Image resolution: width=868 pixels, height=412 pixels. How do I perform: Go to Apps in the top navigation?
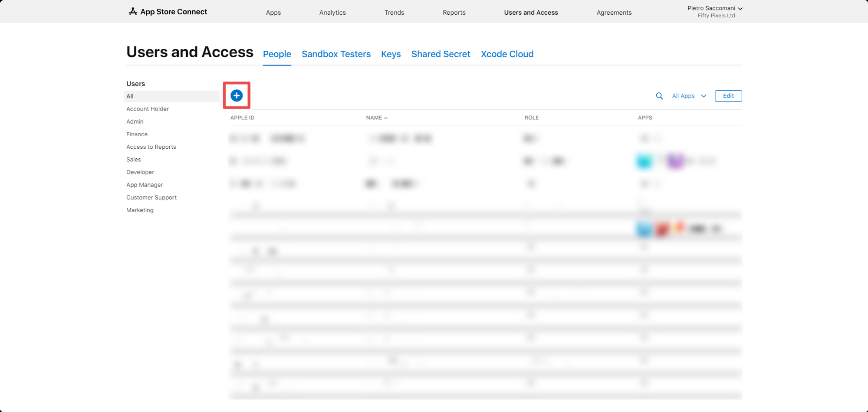(x=273, y=13)
